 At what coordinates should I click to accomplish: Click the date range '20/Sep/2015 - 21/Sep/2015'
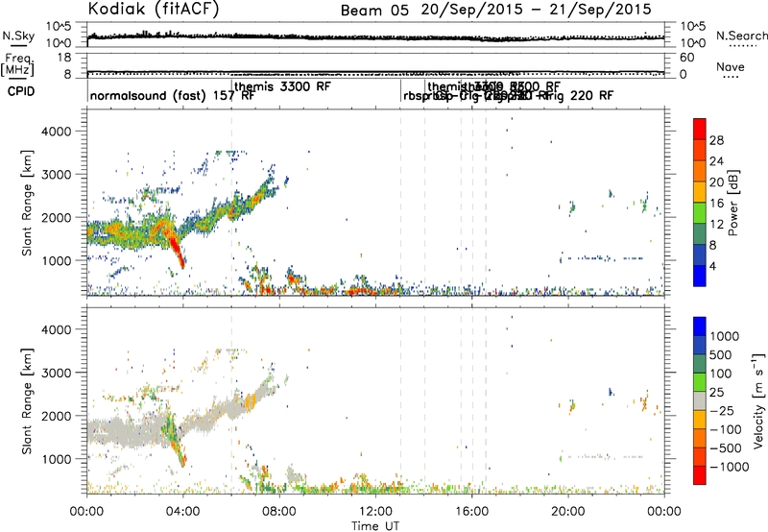pos(537,10)
